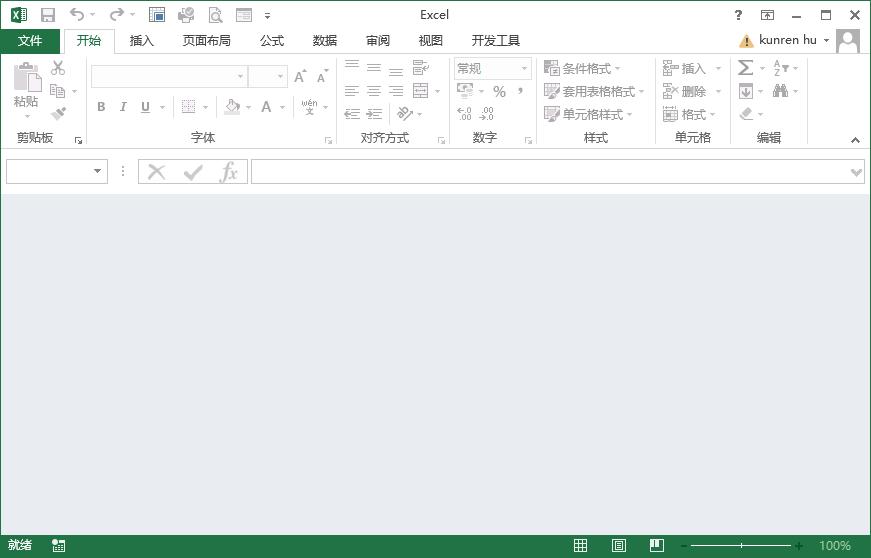Viewport: 871px width, 558px height.
Task: Expand the number format 常规 dropdown
Action: [524, 68]
